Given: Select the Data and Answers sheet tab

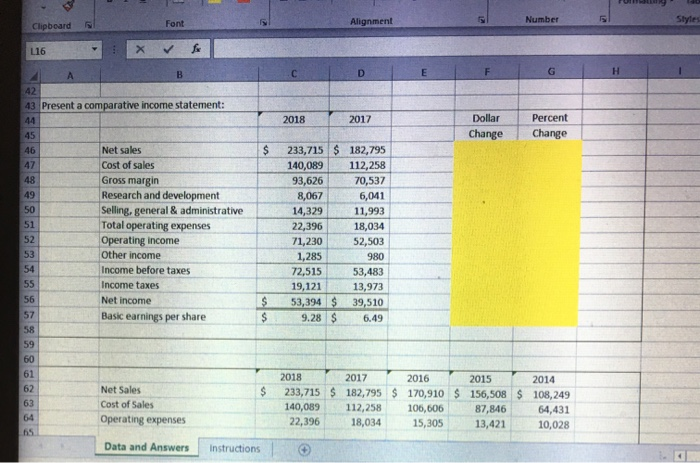Looking at the screenshot, I should click(146, 447).
